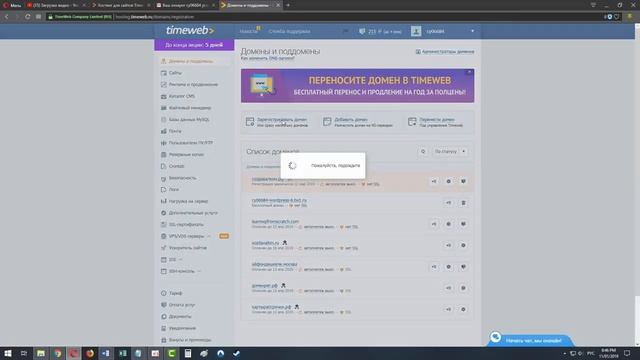Click the Уведомления sidebar icon
The image size is (640, 360).
164,328
